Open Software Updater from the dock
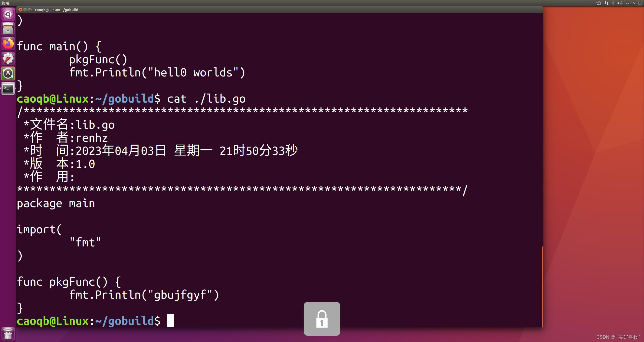The height and width of the screenshot is (342, 644). [8, 73]
